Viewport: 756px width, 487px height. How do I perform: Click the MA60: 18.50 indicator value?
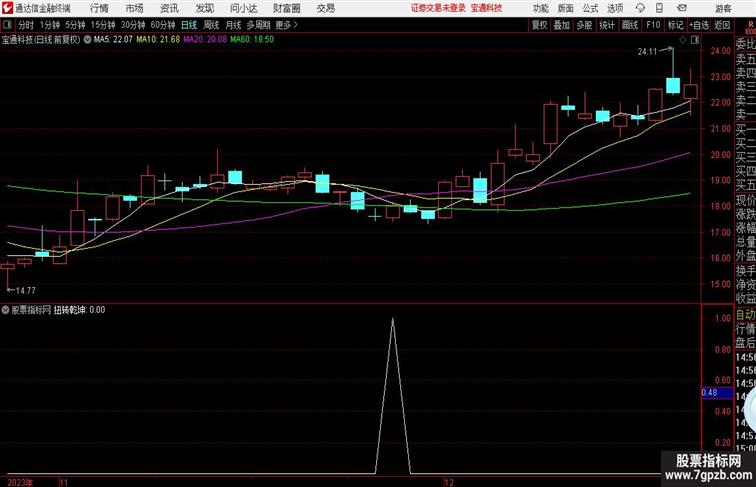[252, 40]
